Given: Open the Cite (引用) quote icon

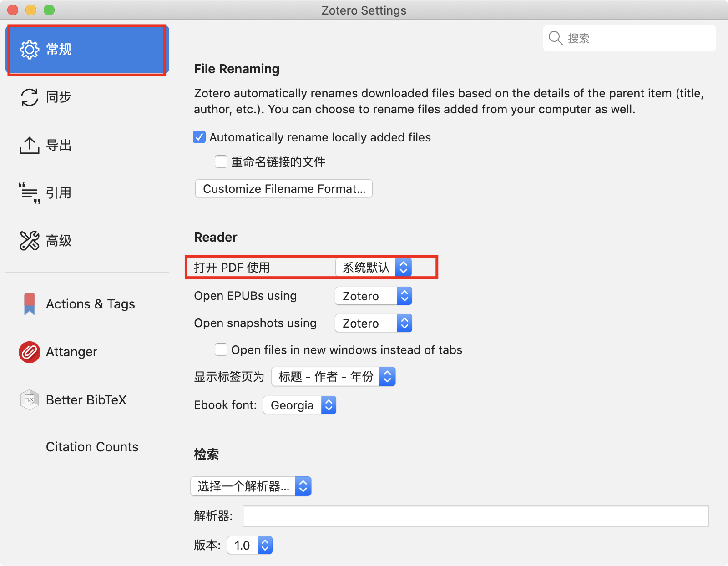Looking at the screenshot, I should point(30,193).
